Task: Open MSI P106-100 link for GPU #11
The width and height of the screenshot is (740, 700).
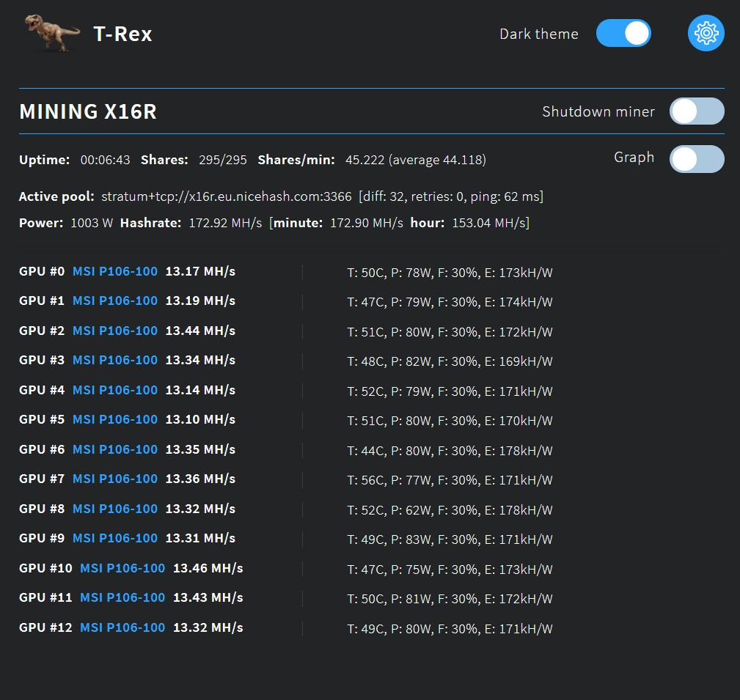Action: coord(122,598)
